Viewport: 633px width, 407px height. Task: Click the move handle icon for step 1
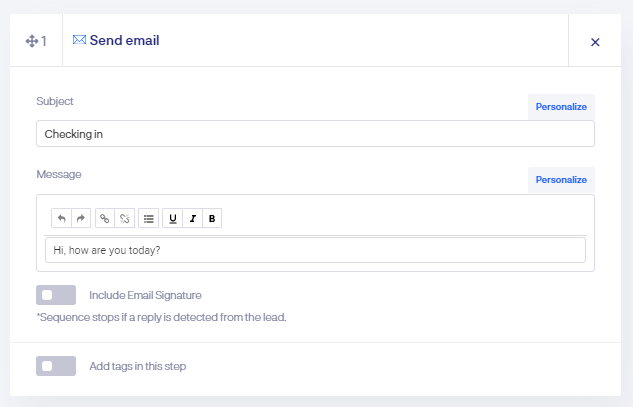(x=32, y=41)
